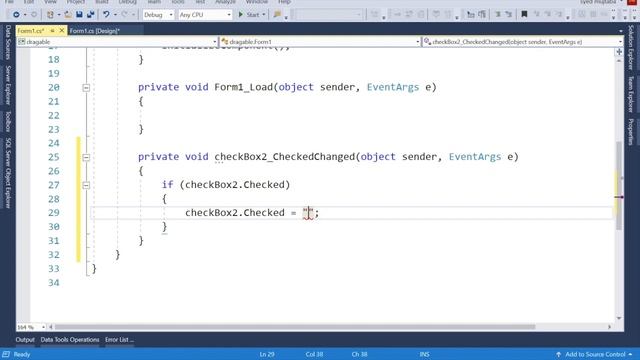Toggle a bookmark with the bookmark icon
Image resolution: width=640 pixels, height=360 pixels.
(524, 15)
